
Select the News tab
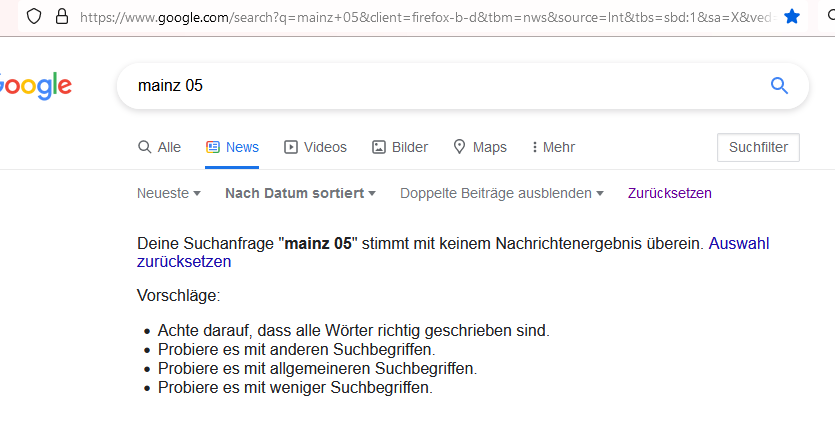pos(232,147)
